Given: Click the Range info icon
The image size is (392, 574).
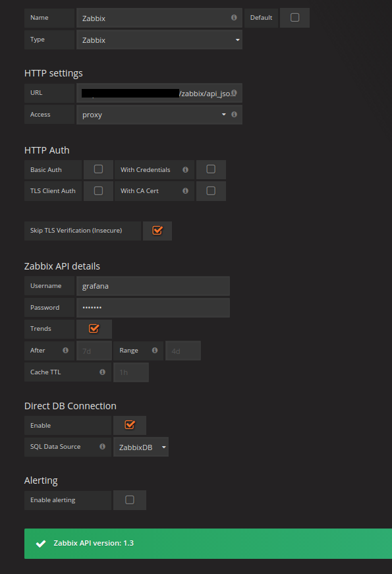Looking at the screenshot, I should pyautogui.click(x=154, y=350).
